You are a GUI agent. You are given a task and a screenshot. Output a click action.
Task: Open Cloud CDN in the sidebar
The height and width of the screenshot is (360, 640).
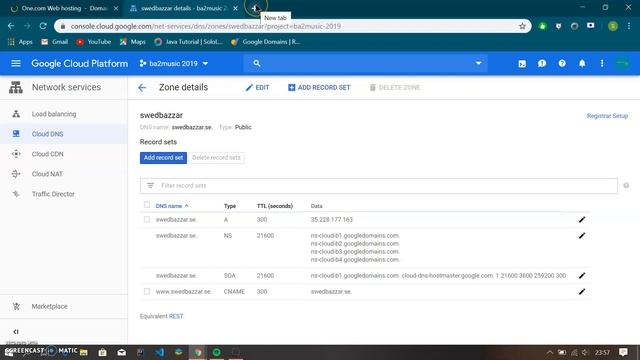(x=47, y=154)
